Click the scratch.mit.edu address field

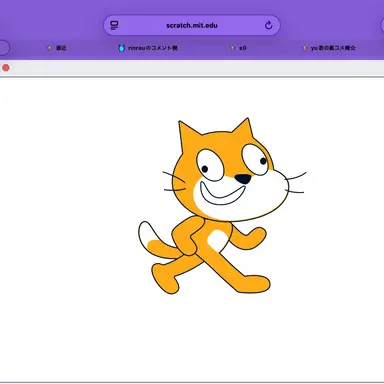coord(192,25)
